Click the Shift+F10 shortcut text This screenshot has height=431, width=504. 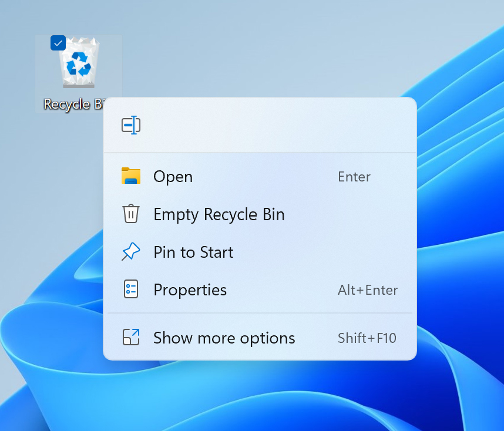point(367,338)
